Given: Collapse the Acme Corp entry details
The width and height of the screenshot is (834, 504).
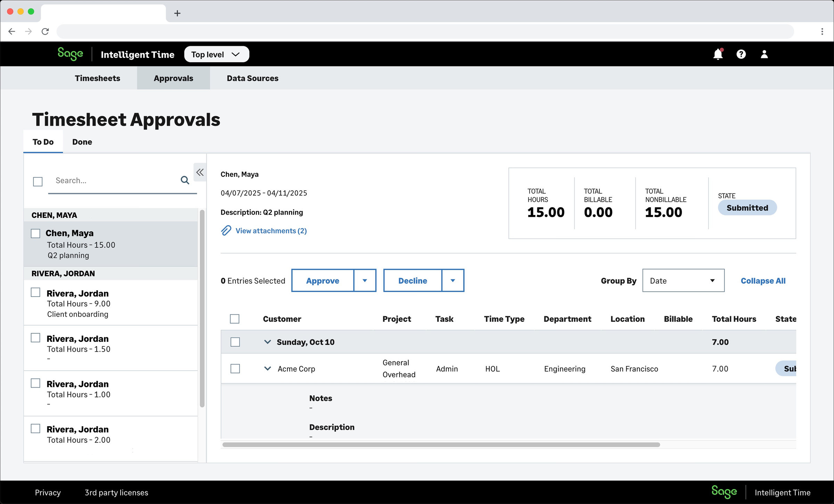Looking at the screenshot, I should pos(268,369).
